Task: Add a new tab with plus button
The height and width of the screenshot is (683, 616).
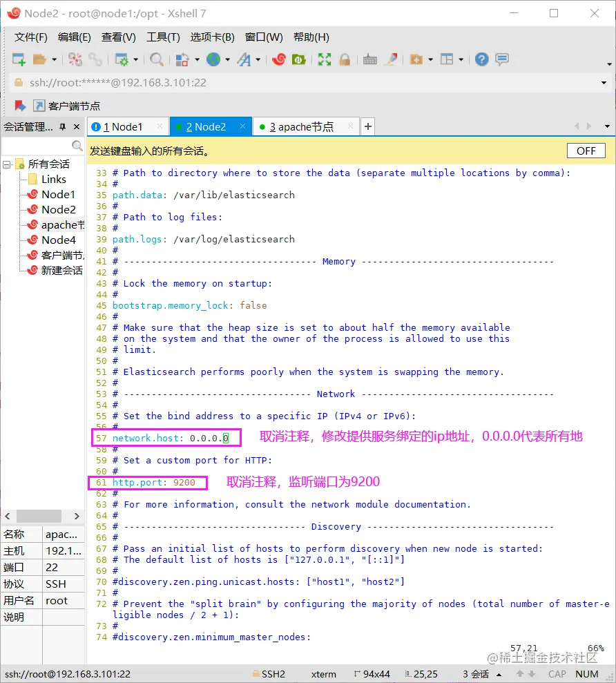Action: (368, 126)
